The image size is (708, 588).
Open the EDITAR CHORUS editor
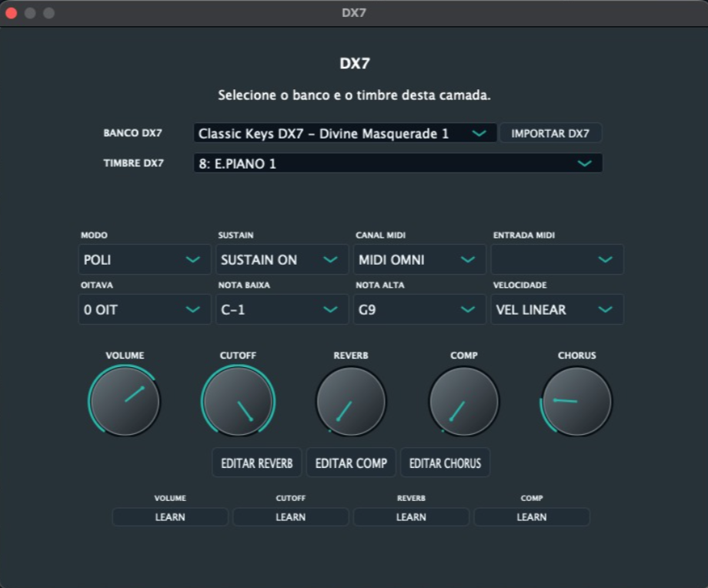[x=446, y=463]
